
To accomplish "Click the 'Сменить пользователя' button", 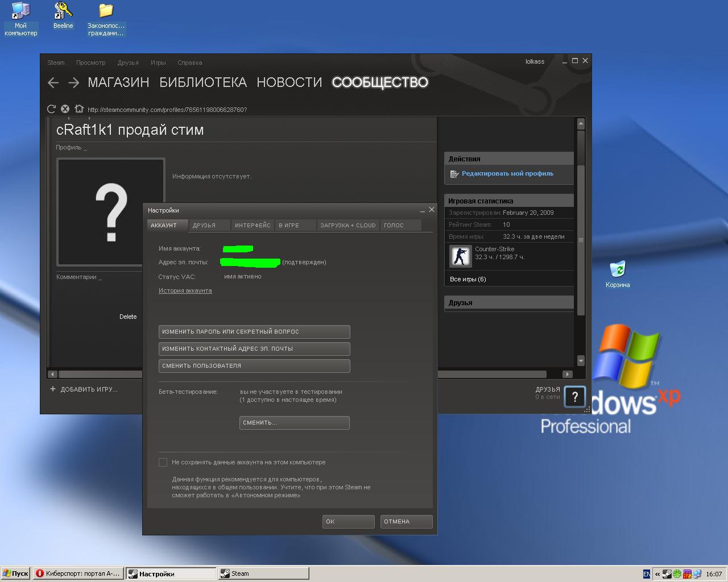I will click(254, 366).
